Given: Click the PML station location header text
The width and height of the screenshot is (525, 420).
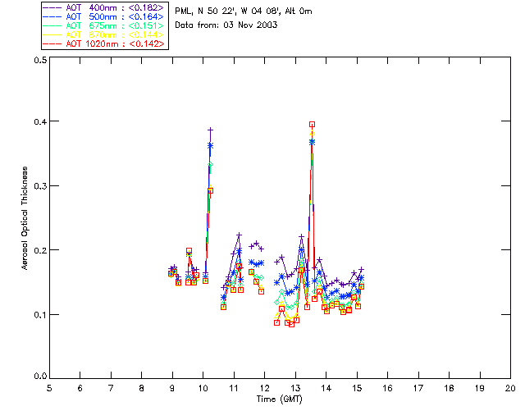Looking at the screenshot, I should click(244, 11).
